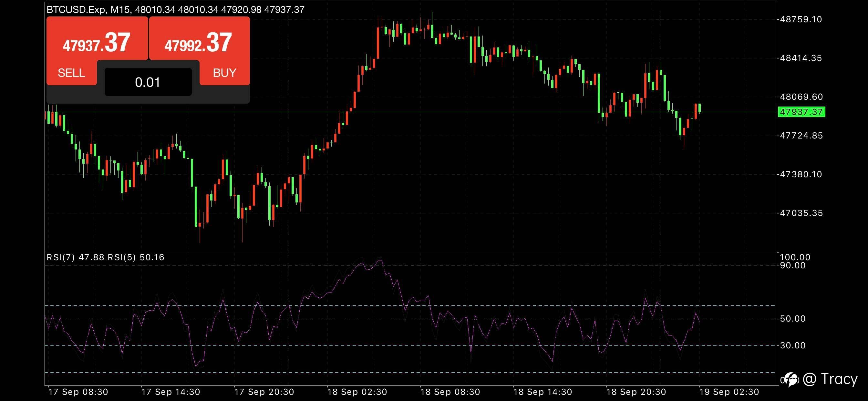Click the Weibo logo beside @ Tracy
This screenshot has width=868, height=401.
coord(791,380)
